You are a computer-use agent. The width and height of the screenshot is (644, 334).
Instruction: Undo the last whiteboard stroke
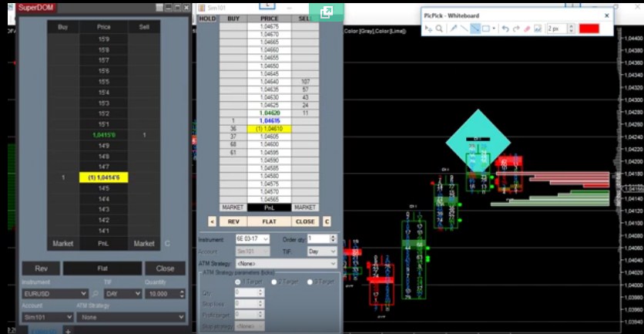tap(505, 29)
